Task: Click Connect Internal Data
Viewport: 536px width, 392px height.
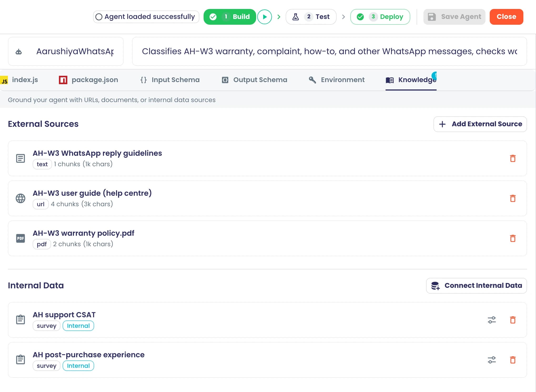Action: (476, 286)
